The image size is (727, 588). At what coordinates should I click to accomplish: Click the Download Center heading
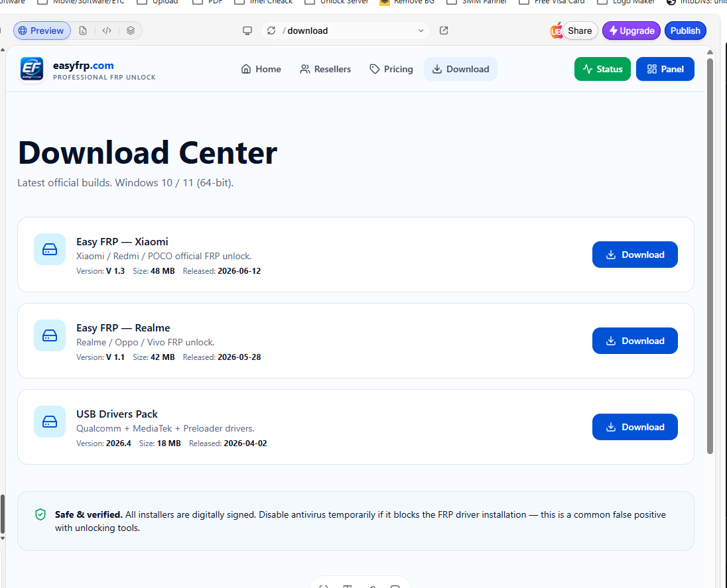(x=147, y=152)
